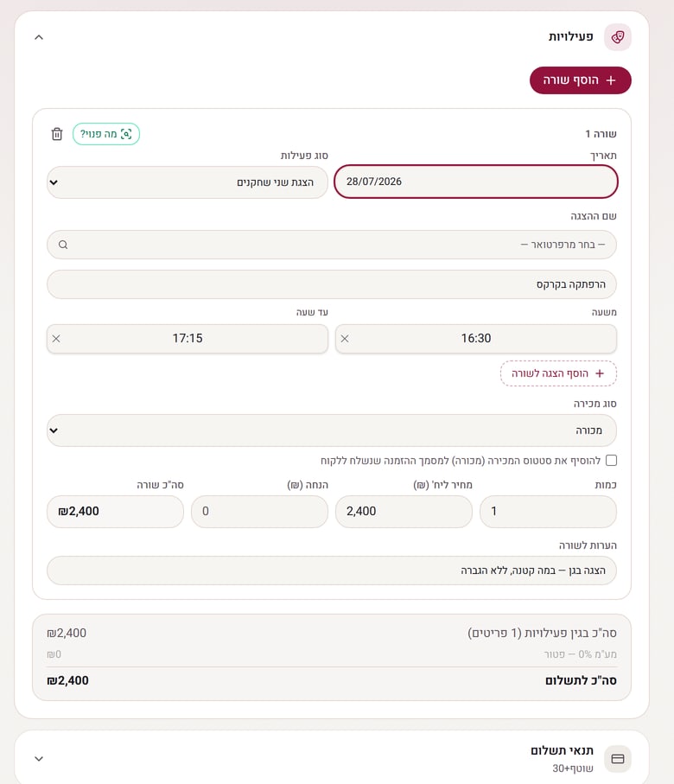The width and height of the screenshot is (674, 784).
Task: Click the מחיר ליח' price field 2,400
Action: click(404, 512)
